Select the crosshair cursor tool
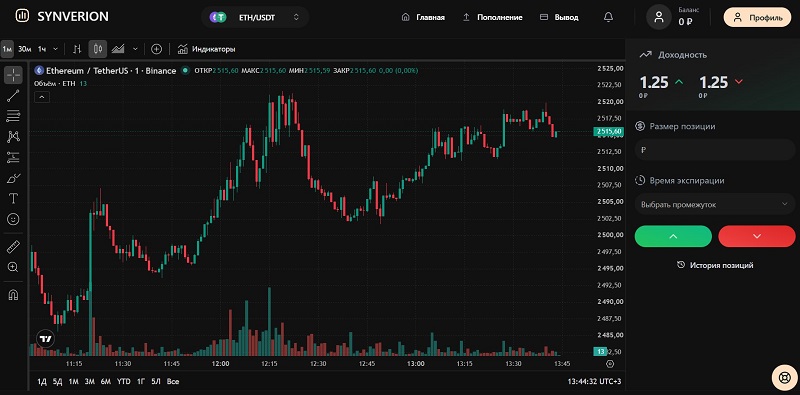 coord(14,76)
